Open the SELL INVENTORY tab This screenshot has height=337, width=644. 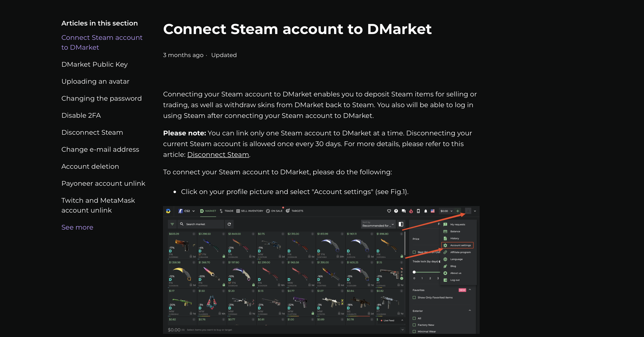pos(250,211)
